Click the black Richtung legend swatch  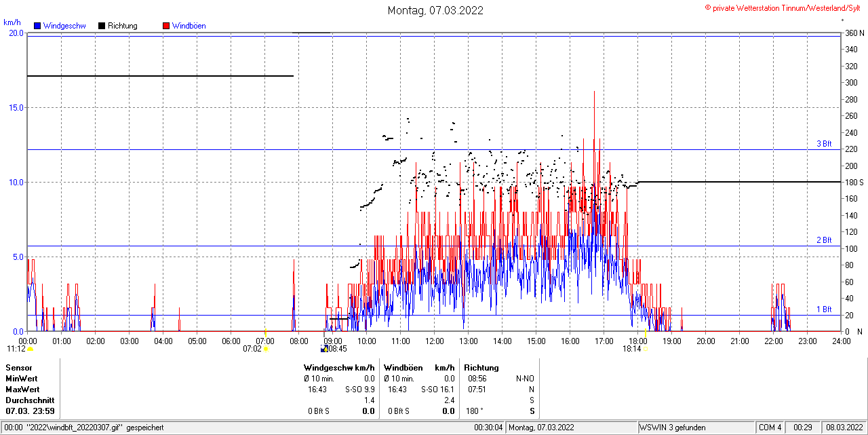coord(102,26)
